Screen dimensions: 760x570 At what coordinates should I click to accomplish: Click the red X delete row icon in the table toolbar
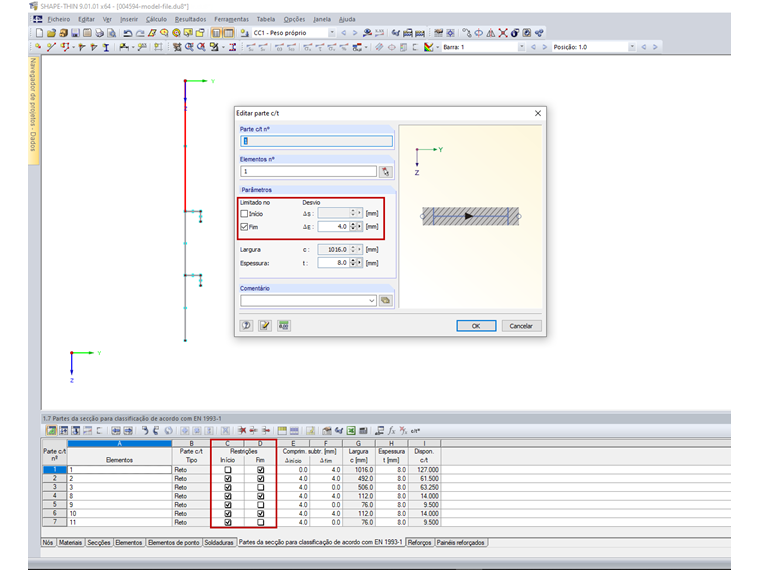(242, 430)
